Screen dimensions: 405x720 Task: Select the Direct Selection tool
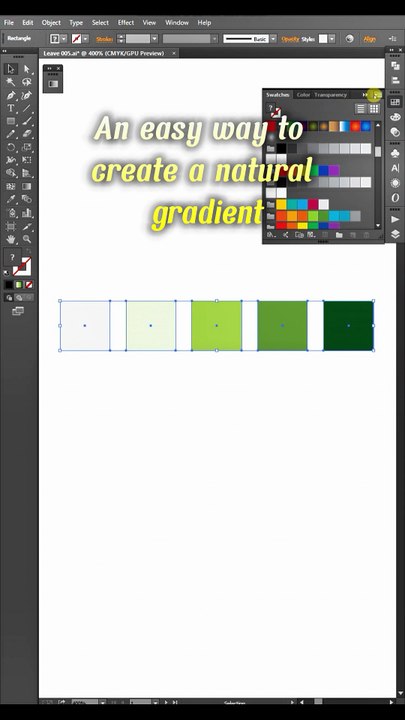(x=27, y=69)
